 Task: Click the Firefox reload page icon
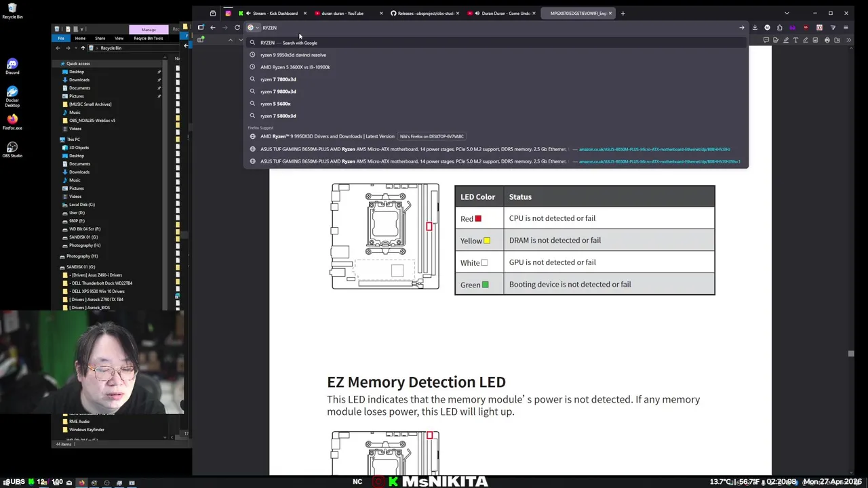pos(237,28)
